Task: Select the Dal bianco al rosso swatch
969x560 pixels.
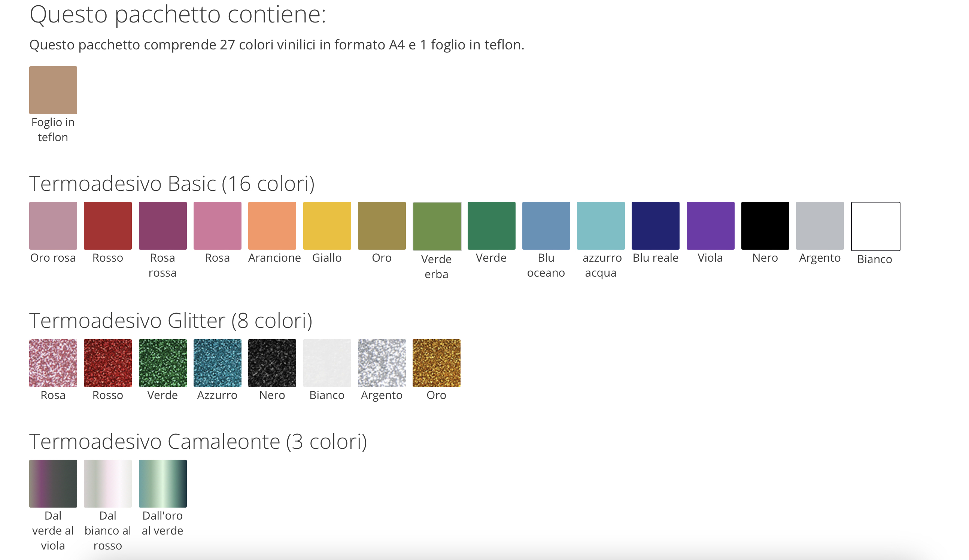Action: tap(108, 484)
